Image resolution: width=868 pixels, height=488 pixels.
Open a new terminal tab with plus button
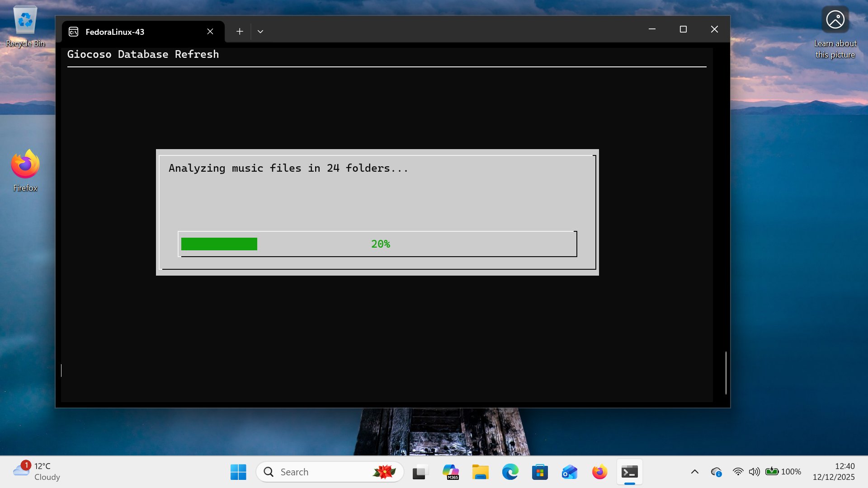(240, 32)
